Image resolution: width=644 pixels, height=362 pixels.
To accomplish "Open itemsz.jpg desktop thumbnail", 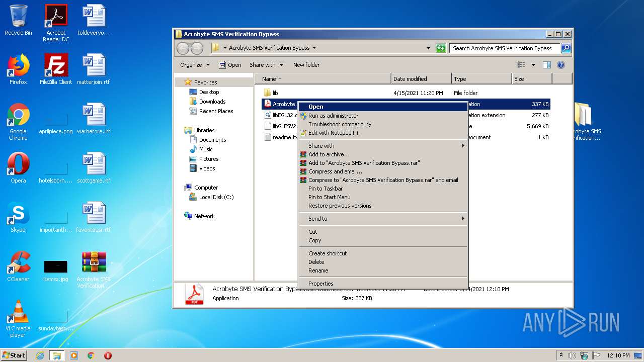I will click(56, 270).
